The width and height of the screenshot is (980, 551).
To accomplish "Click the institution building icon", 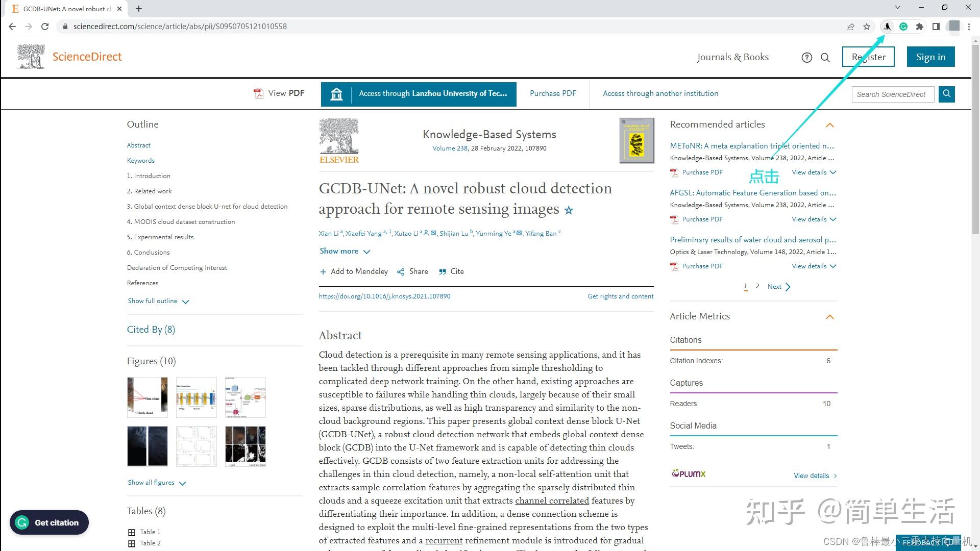I will click(336, 94).
